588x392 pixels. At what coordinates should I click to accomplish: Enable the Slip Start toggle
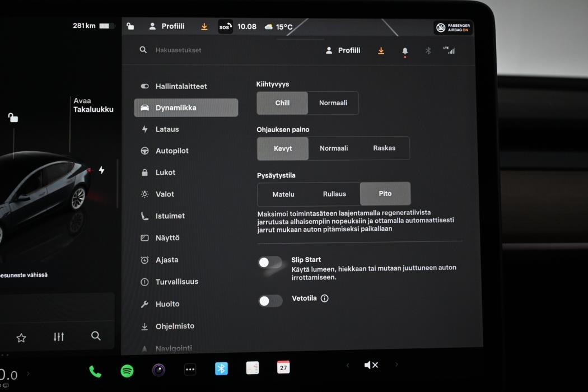tap(270, 263)
